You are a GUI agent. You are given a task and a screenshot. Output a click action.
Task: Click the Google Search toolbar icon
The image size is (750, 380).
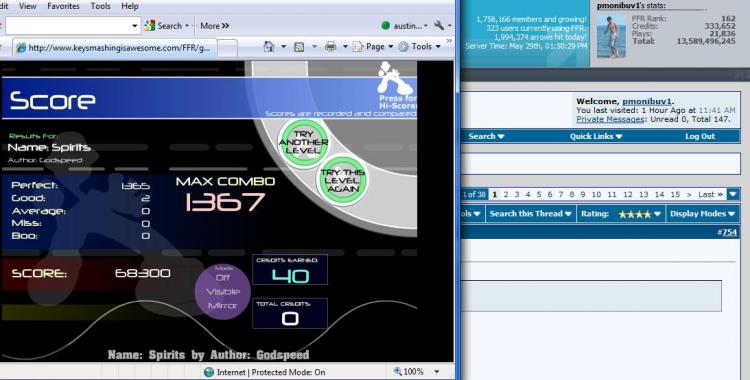coord(150,25)
